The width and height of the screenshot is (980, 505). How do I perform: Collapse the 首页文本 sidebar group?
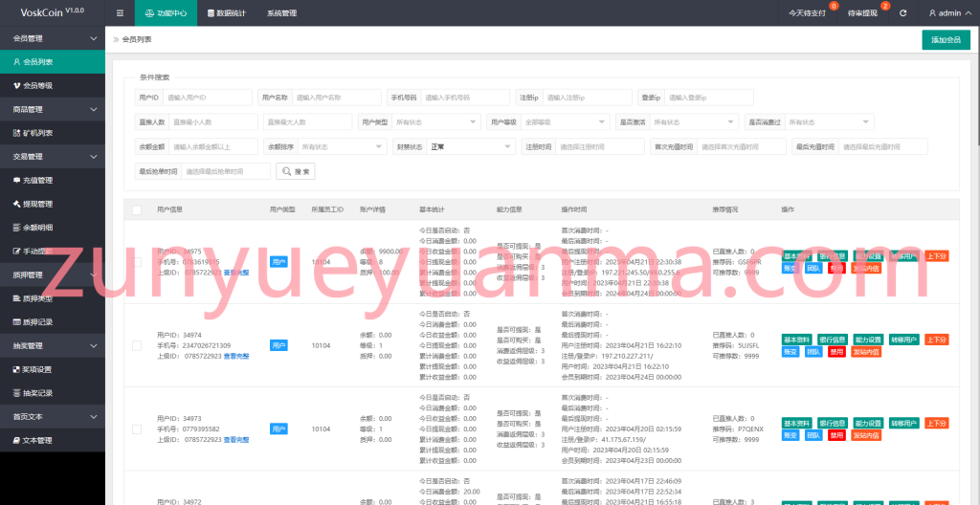pos(53,416)
